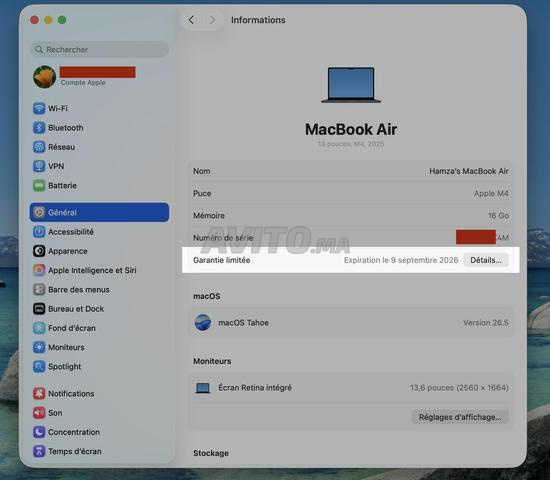This screenshot has height=480, width=550.
Task: Focus the Rechercher search field
Action: (x=100, y=49)
